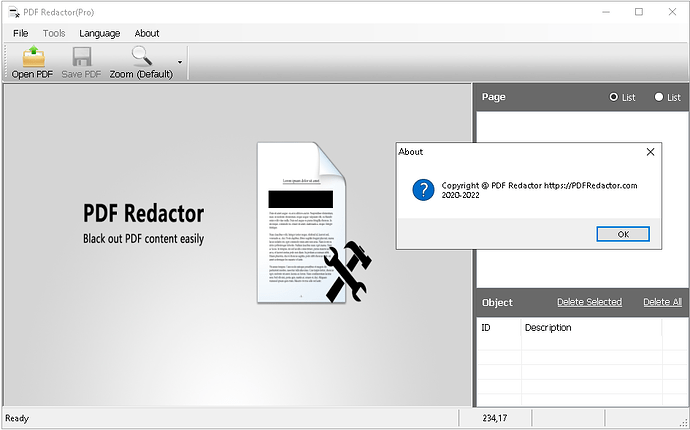
Task: Open the Language menu
Action: pyautogui.click(x=99, y=33)
